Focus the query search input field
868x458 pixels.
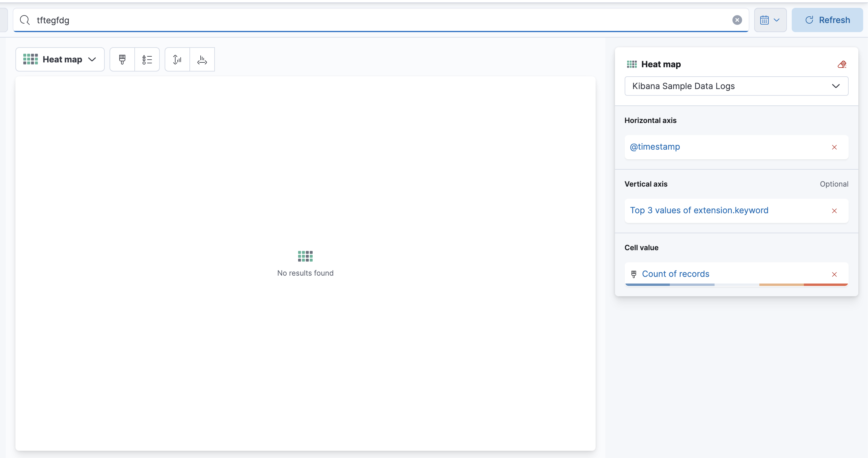point(371,20)
